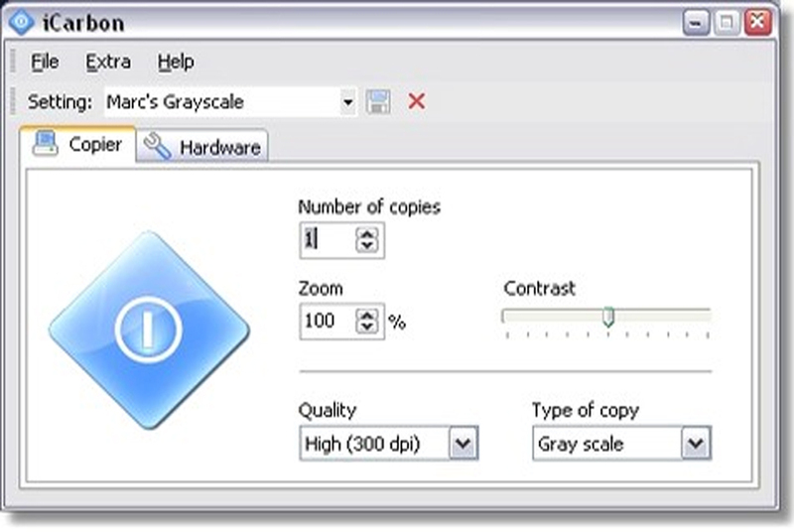Open the File menu
This screenshot has height=532, width=794.
[45, 63]
